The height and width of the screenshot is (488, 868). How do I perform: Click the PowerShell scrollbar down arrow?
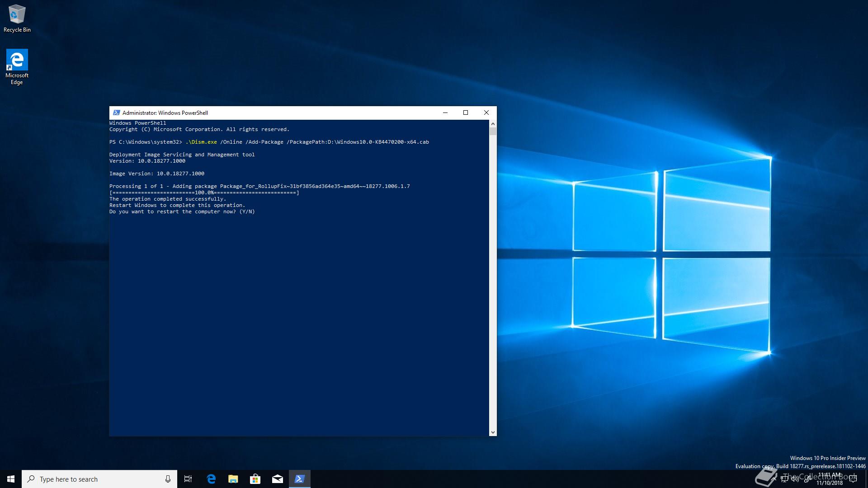[493, 432]
